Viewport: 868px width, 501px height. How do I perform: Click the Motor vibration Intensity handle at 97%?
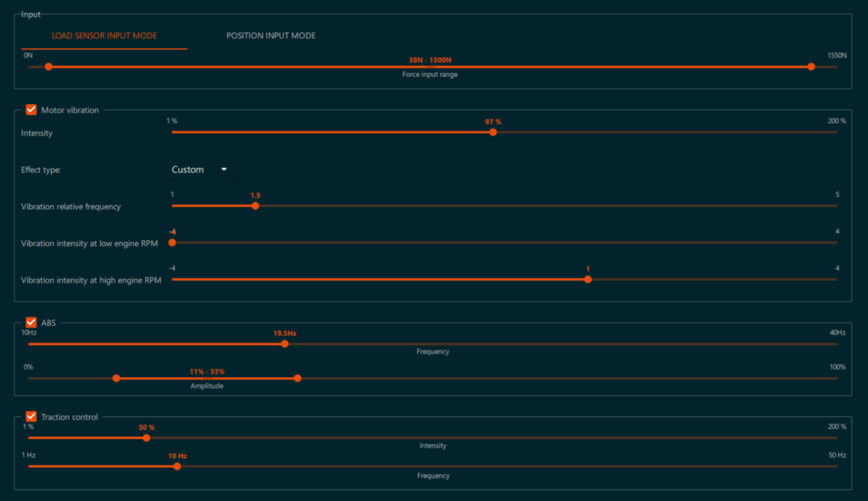(x=493, y=132)
